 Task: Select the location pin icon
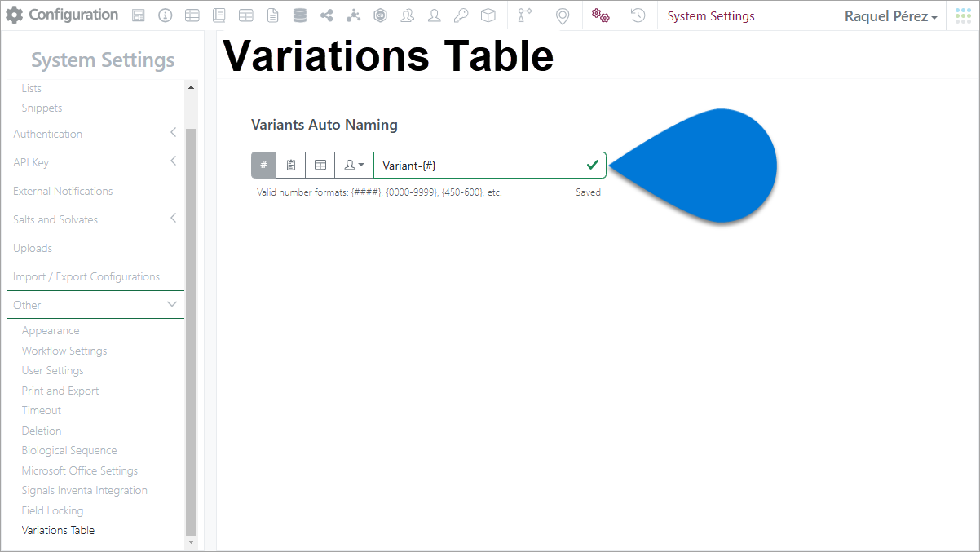pos(562,15)
